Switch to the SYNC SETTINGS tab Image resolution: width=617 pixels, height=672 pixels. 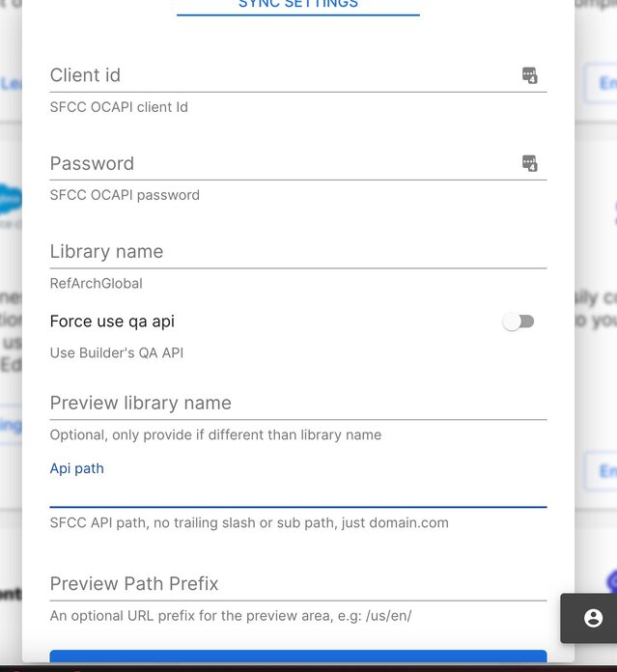coord(298,5)
